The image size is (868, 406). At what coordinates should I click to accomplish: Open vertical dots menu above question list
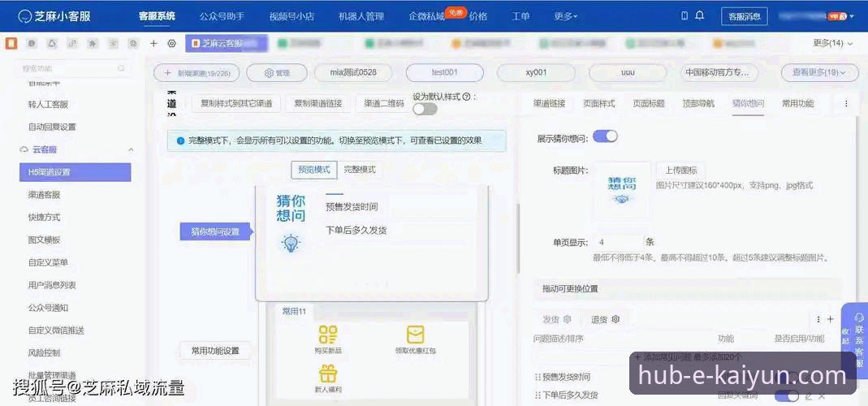point(818,319)
